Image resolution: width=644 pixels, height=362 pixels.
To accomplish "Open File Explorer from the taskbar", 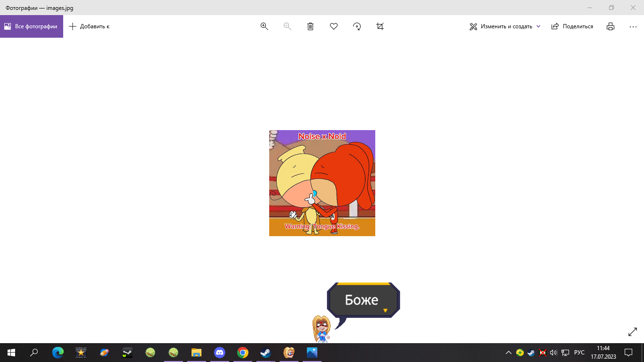I will [x=197, y=353].
